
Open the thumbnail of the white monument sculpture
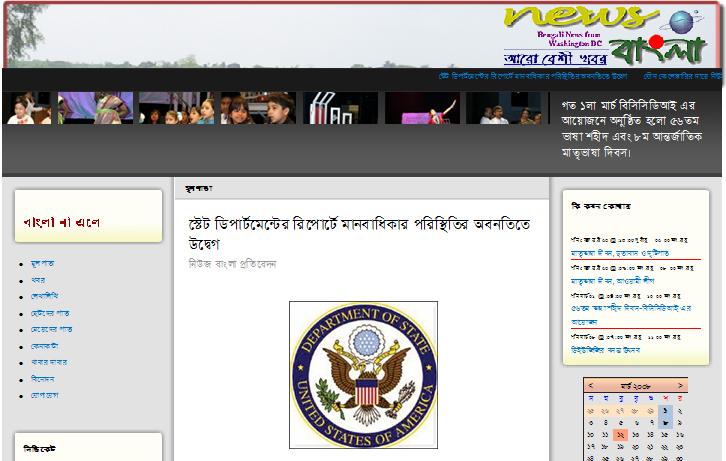340,108
